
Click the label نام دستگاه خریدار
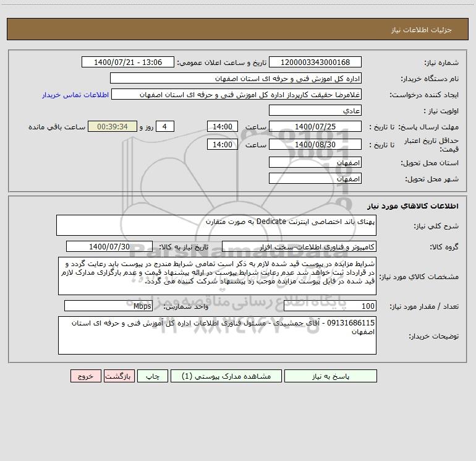(x=430, y=79)
